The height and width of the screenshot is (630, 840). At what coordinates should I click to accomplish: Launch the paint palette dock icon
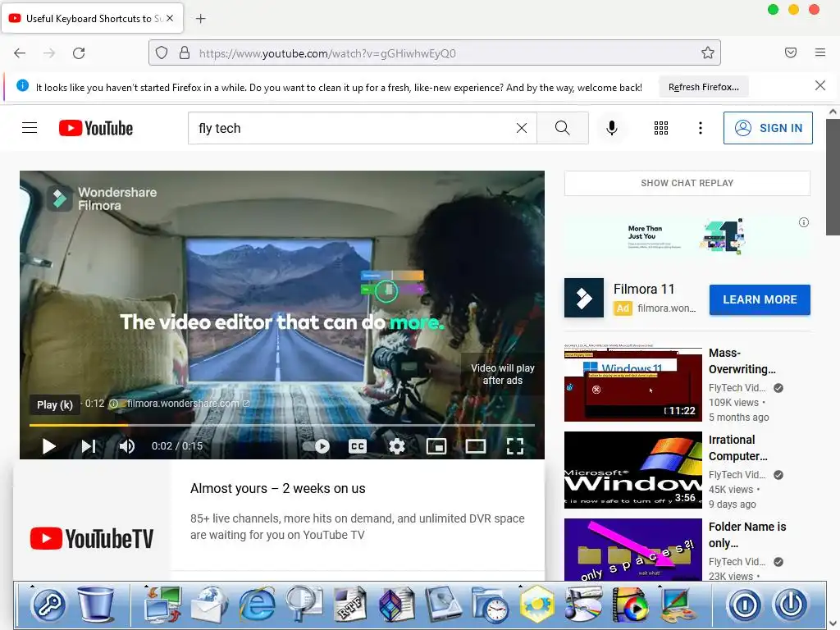tap(678, 605)
